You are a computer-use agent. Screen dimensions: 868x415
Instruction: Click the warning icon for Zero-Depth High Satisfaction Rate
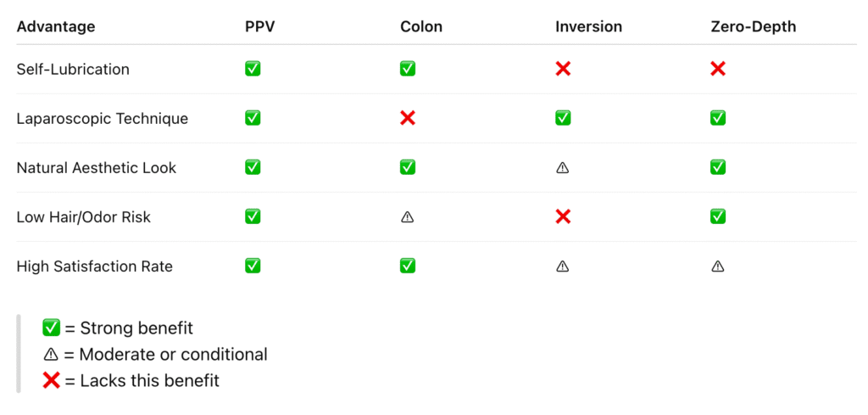pos(718,266)
